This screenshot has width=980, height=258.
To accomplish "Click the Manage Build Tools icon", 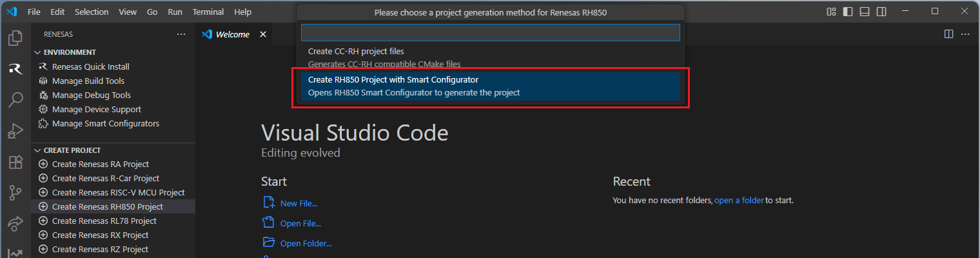I will (x=43, y=81).
